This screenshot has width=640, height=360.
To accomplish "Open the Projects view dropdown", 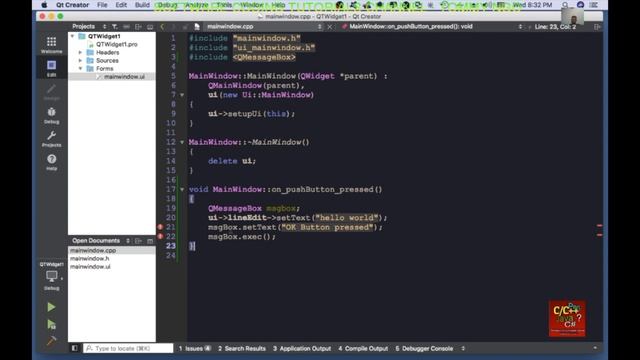I will [x=89, y=27].
